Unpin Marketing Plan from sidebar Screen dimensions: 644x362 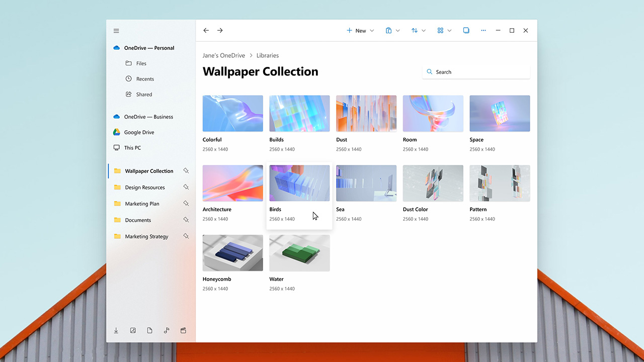[186, 204]
